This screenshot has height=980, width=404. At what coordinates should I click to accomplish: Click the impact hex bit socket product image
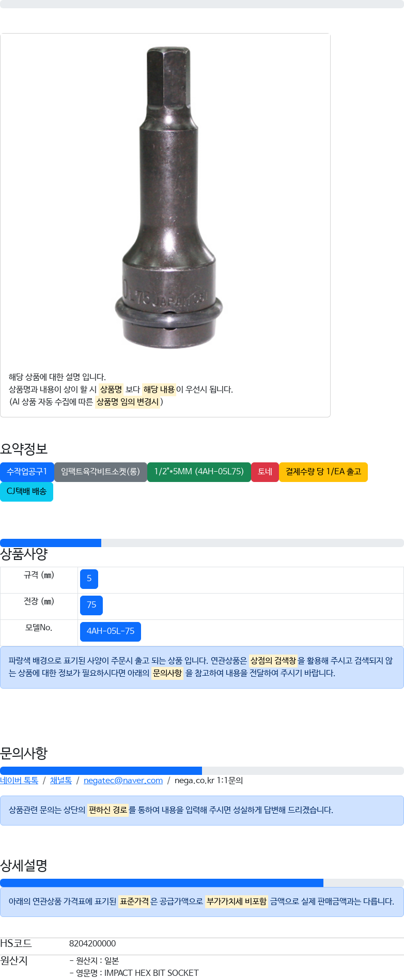pyautogui.click(x=169, y=198)
